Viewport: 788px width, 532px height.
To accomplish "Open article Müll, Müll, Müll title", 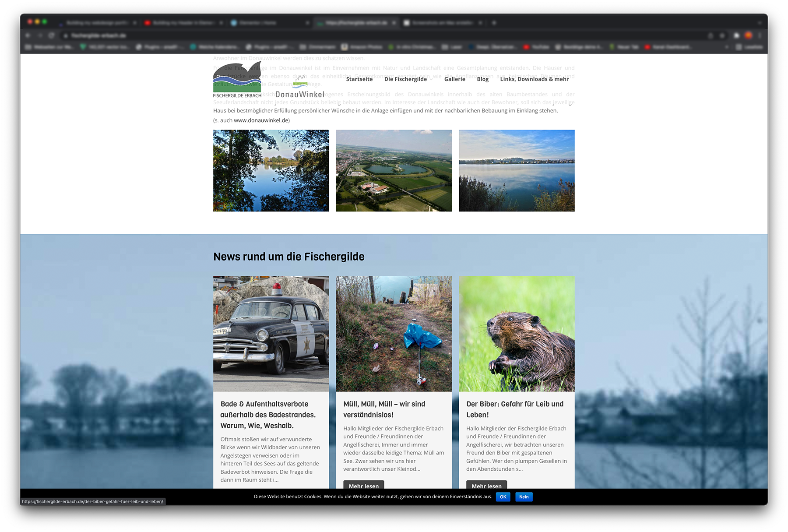I will (384, 409).
